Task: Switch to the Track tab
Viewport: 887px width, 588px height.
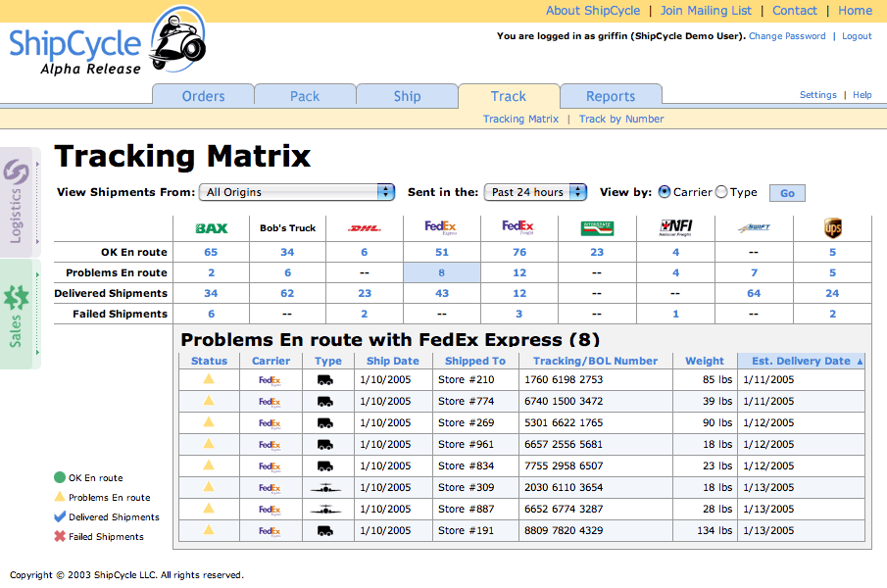Action: pos(509,96)
